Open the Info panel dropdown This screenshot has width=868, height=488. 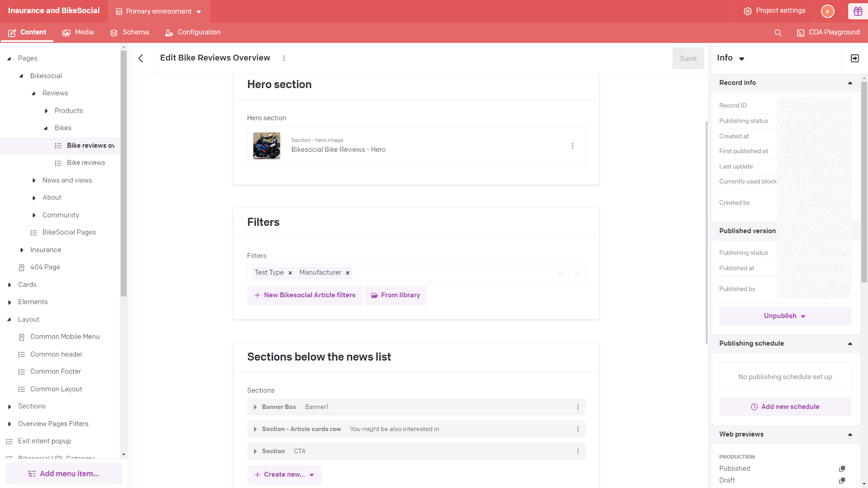742,59
